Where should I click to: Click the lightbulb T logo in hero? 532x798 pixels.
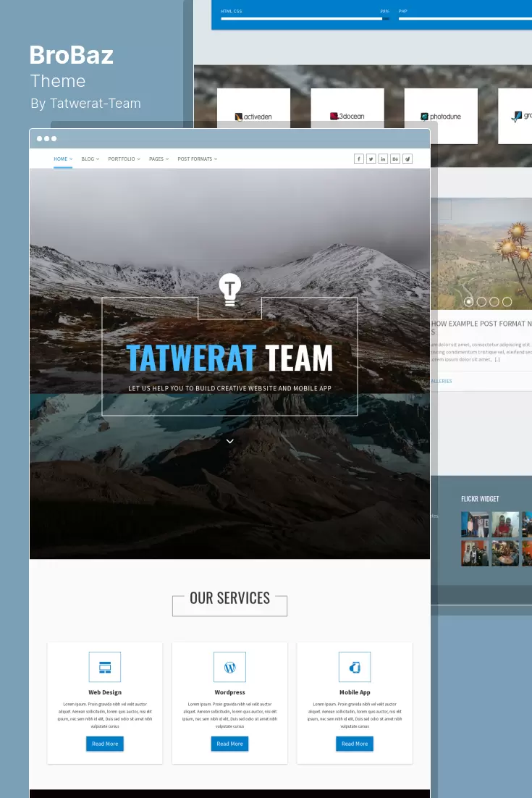230,290
